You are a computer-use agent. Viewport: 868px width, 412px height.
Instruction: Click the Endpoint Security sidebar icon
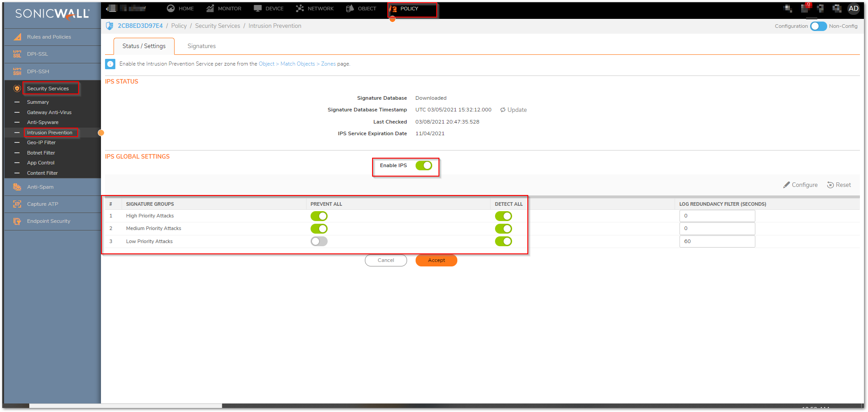(17, 221)
